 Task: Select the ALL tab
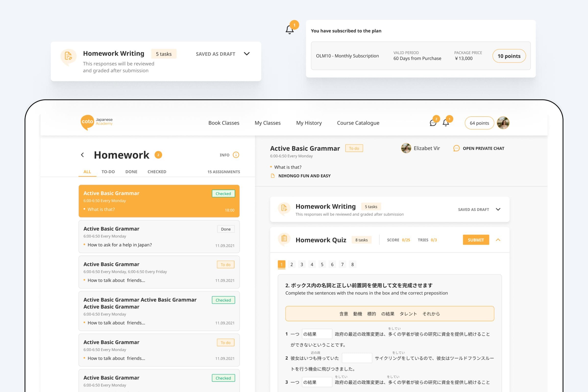point(87,172)
